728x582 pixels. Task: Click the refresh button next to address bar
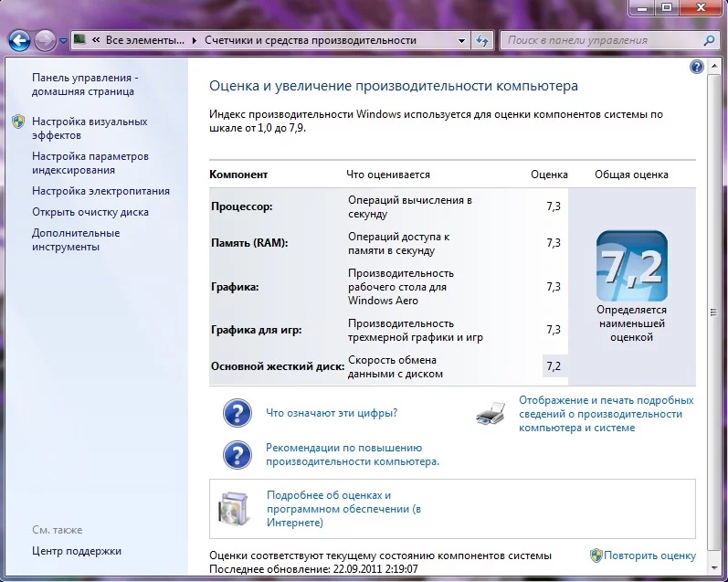[483, 40]
